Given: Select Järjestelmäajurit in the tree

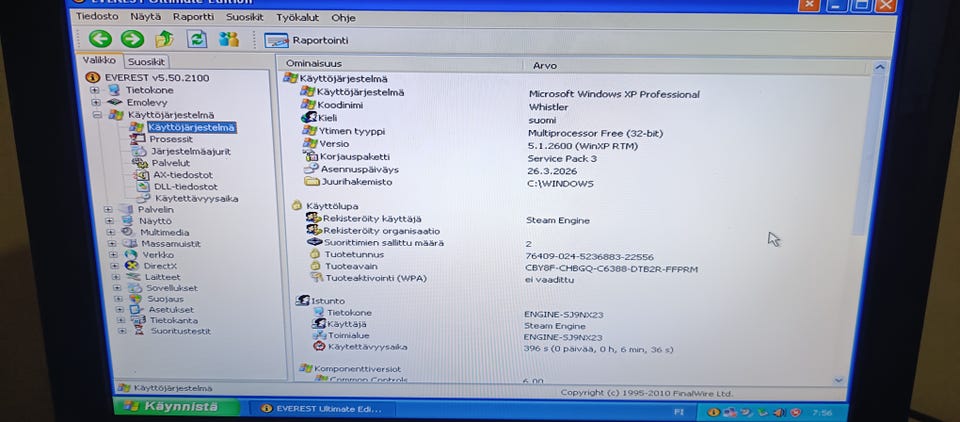Looking at the screenshot, I should point(190,151).
